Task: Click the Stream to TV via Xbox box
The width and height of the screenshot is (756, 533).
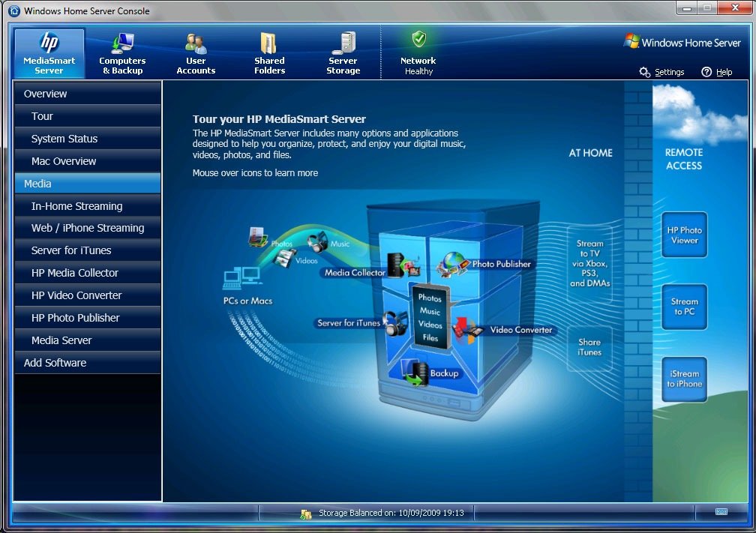Action: pyautogui.click(x=589, y=264)
